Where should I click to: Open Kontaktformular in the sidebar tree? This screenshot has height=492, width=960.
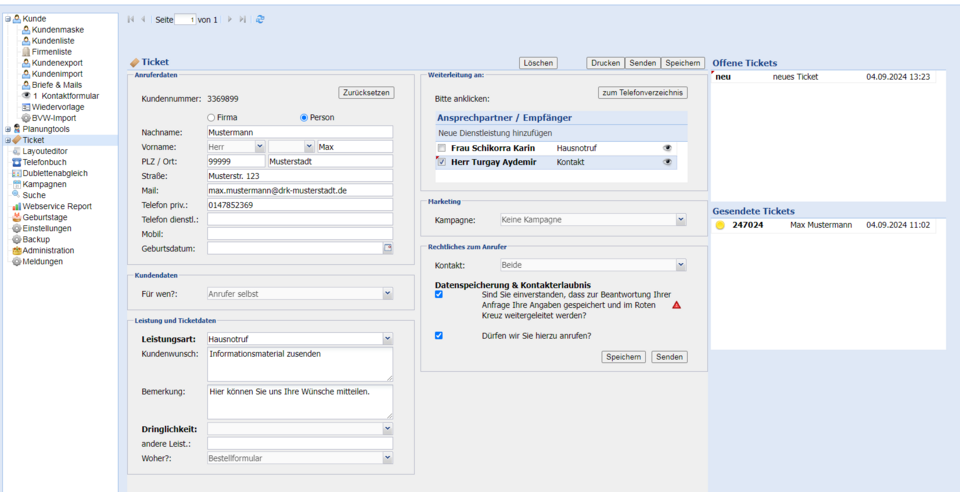[70, 95]
